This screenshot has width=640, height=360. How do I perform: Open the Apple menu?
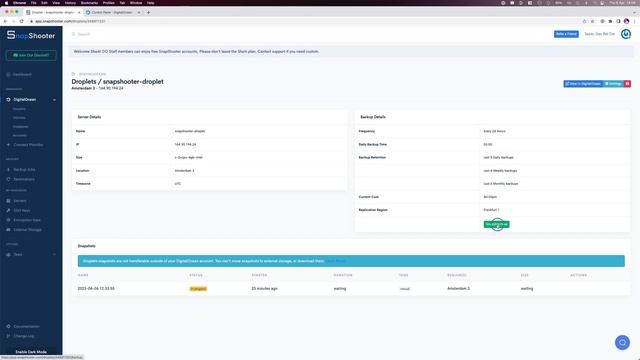point(6,2)
